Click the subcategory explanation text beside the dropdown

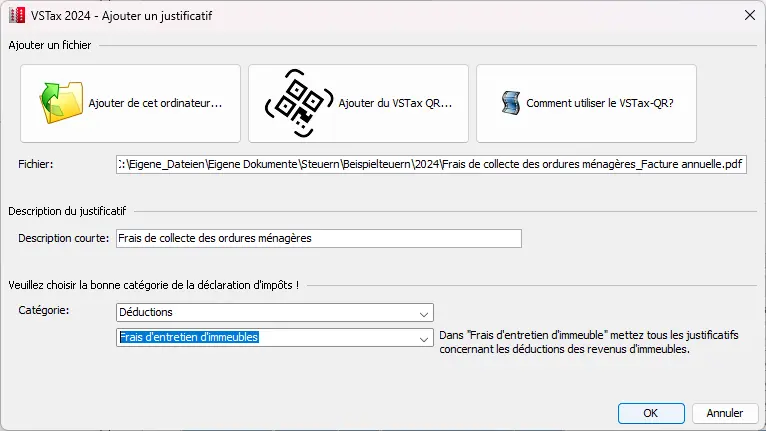(x=589, y=343)
